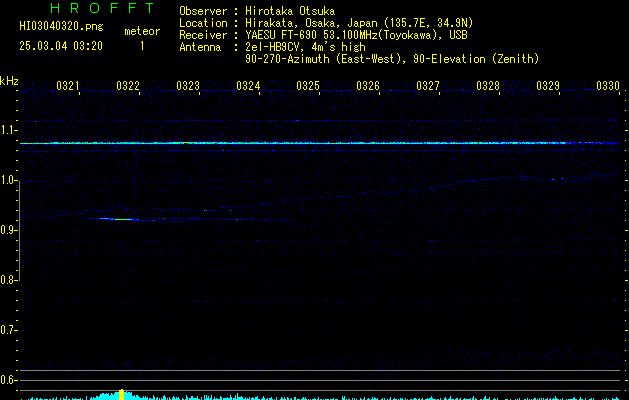The height and width of the screenshot is (400, 629).
Task: Click the yellow peak bar in power graph
Action: pos(122,394)
